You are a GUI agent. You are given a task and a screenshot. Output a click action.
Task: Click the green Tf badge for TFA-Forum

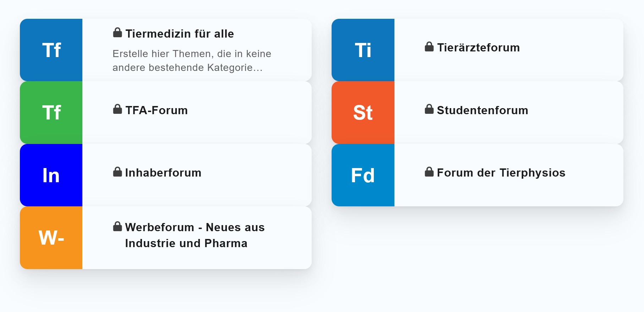(51, 113)
